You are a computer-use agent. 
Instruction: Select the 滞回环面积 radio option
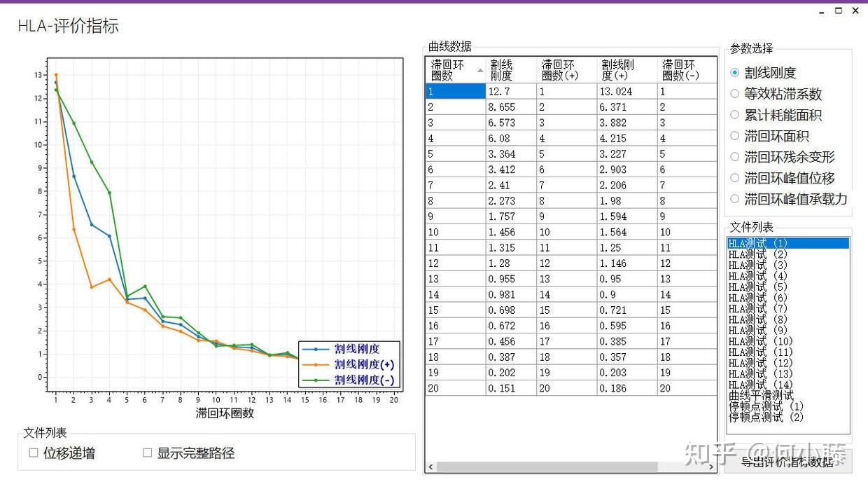pos(769,136)
